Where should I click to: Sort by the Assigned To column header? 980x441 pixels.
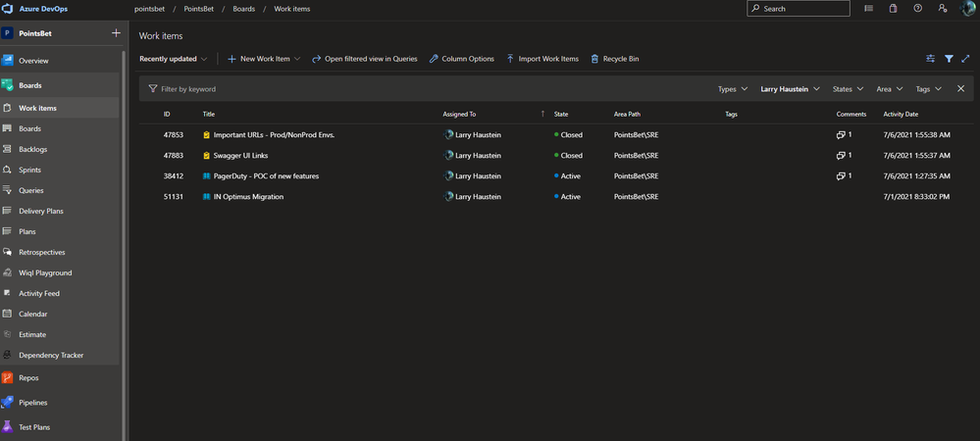(x=459, y=115)
